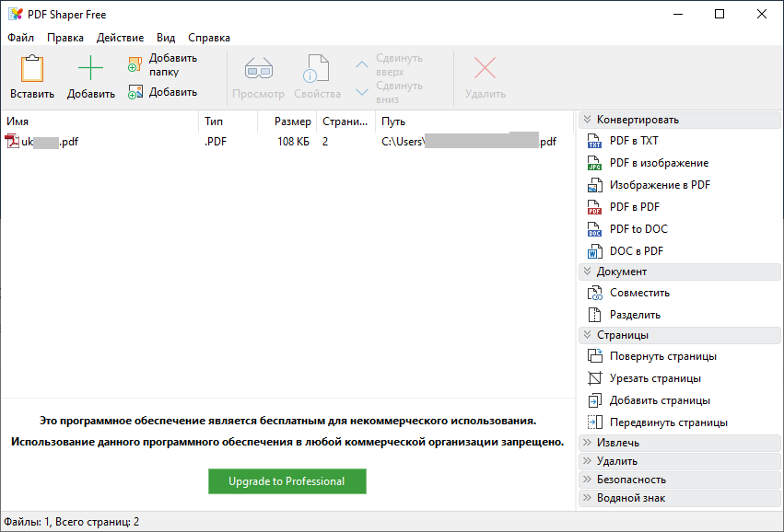Click the PDF в TXT label
This screenshot has height=532, width=784.
(634, 141)
